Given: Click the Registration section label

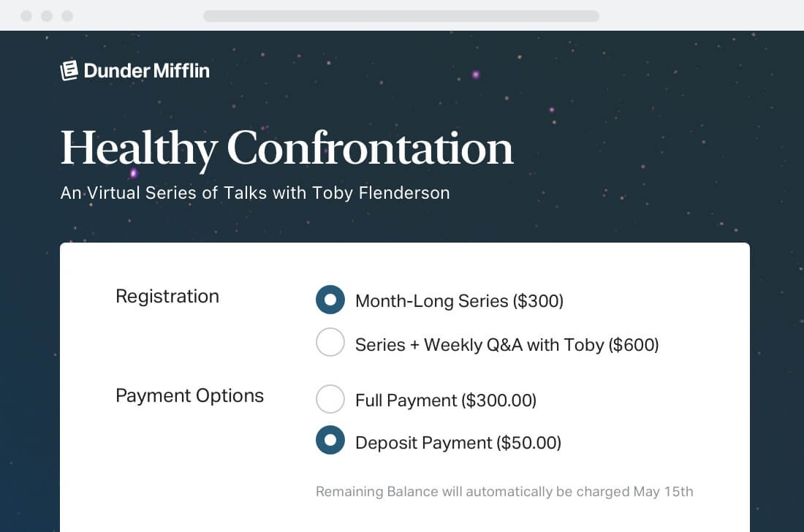Looking at the screenshot, I should point(167,296).
